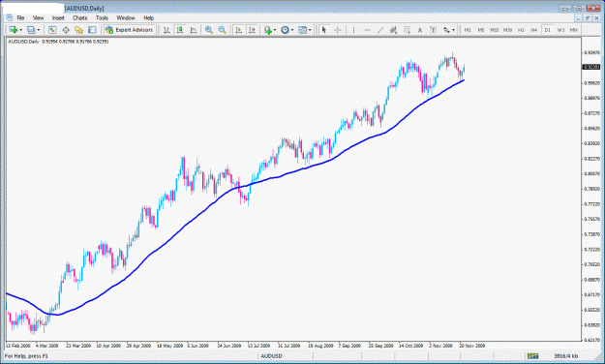Open the Charts menu

click(80, 17)
